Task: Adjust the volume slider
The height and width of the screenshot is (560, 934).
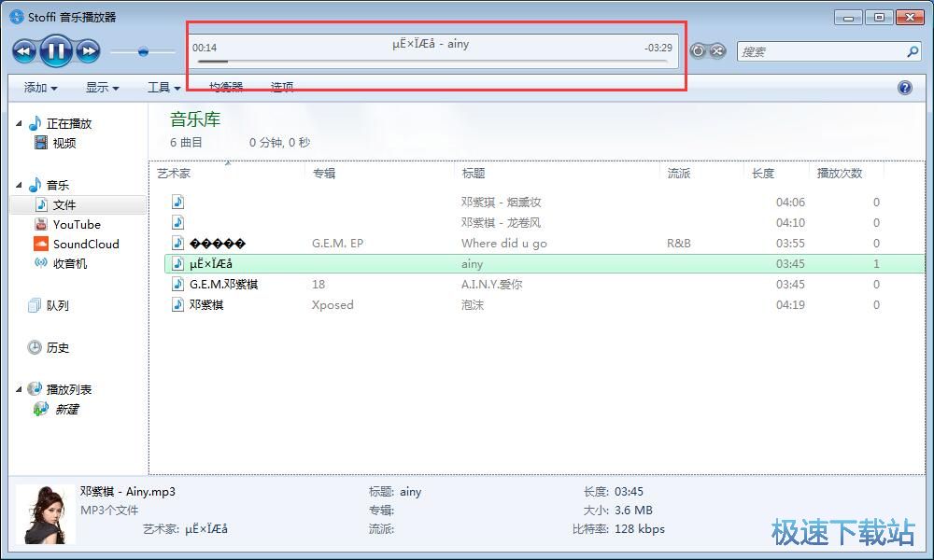Action: (x=145, y=52)
